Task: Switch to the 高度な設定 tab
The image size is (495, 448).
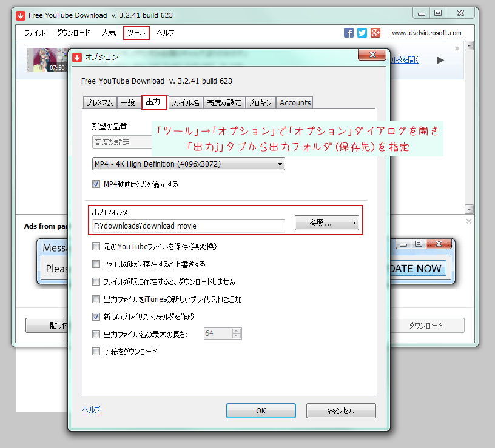Action: coord(224,103)
